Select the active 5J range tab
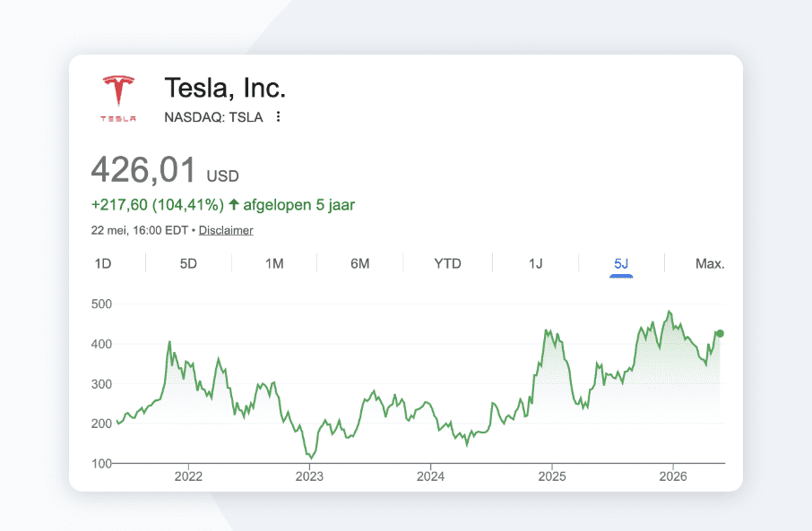 click(x=621, y=264)
